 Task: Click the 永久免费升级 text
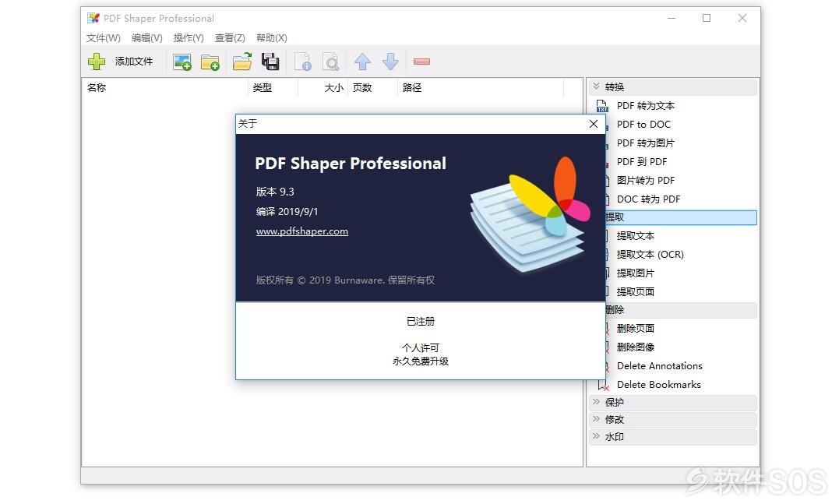[x=421, y=361]
